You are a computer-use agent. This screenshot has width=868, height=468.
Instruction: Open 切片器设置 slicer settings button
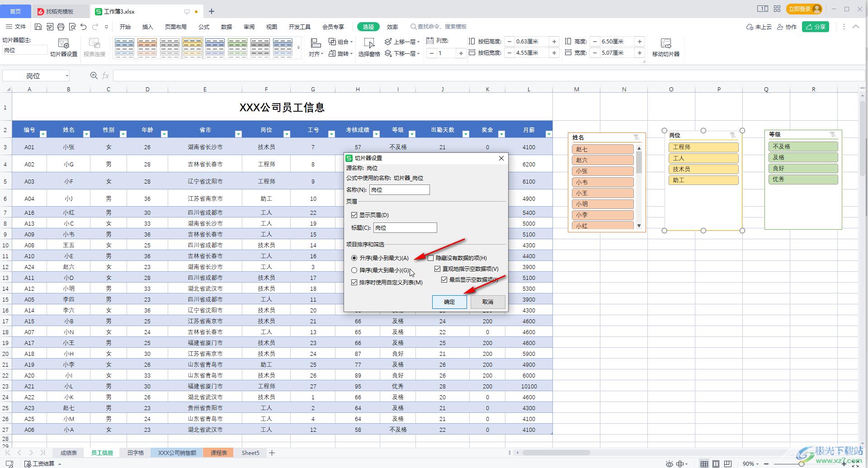tap(64, 48)
